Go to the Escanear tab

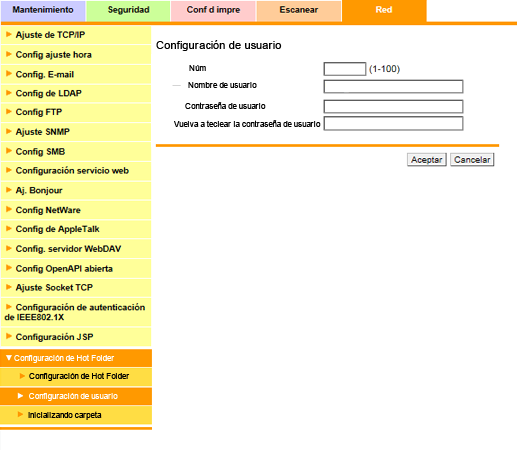(x=299, y=10)
